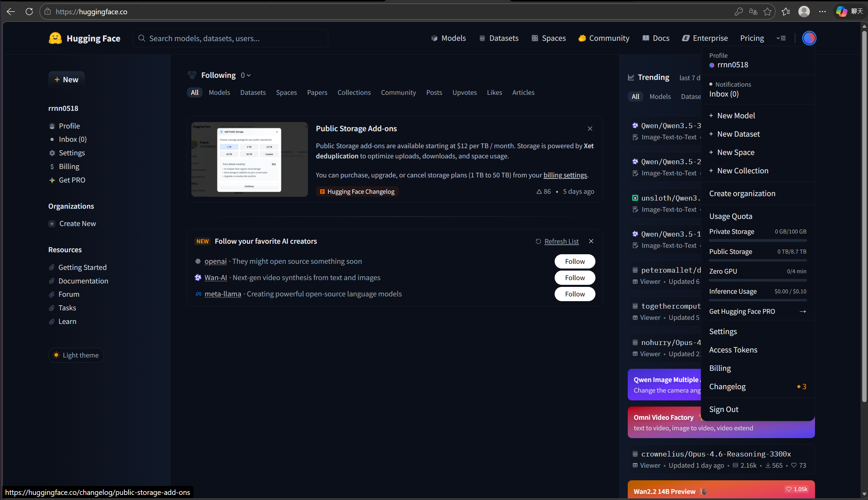This screenshot has width=868, height=500.
Task: Click the Public Storage usage bar
Action: pos(758,260)
